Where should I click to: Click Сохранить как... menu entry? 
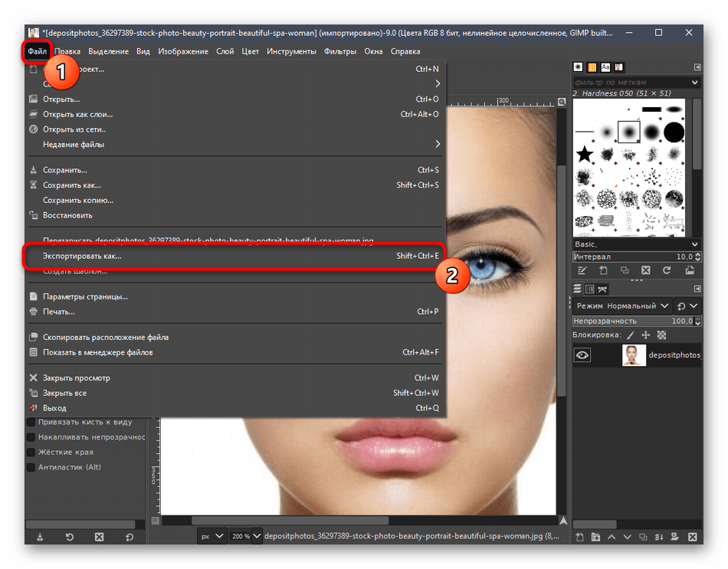72,185
